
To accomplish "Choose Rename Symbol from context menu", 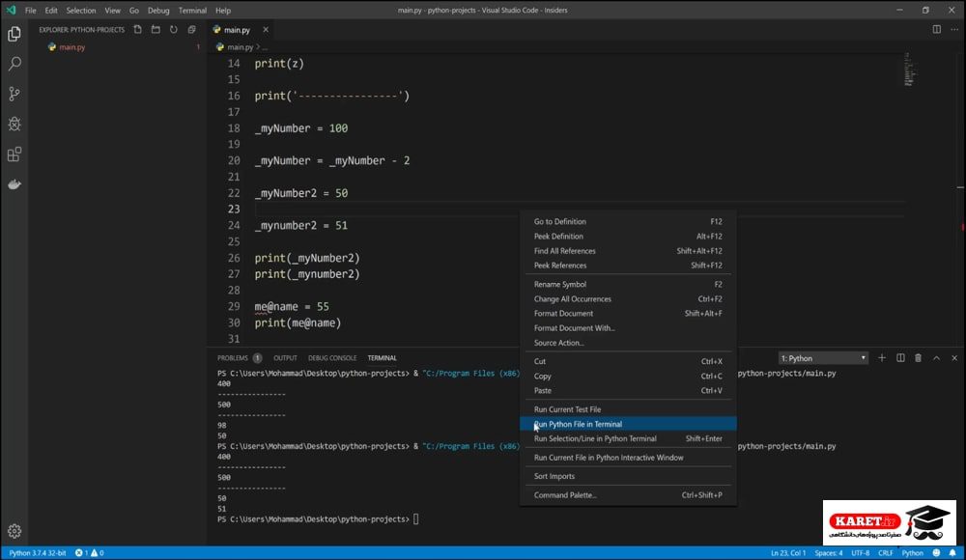I will tap(628, 285).
